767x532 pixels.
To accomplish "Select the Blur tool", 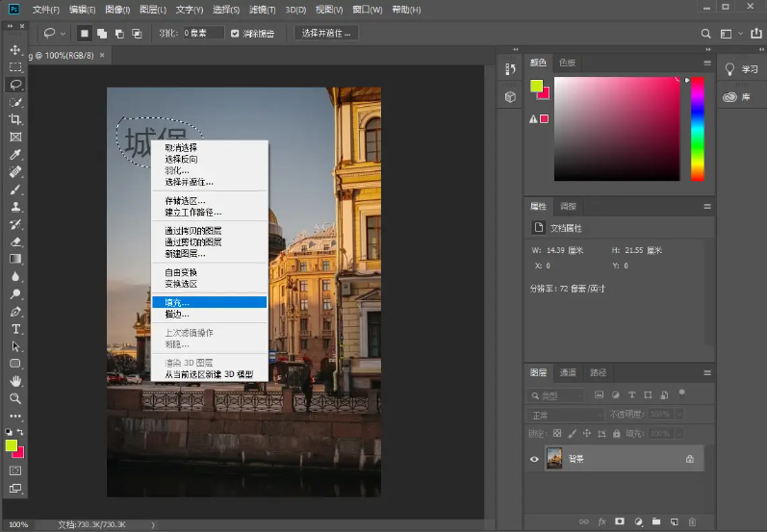I will coord(15,277).
